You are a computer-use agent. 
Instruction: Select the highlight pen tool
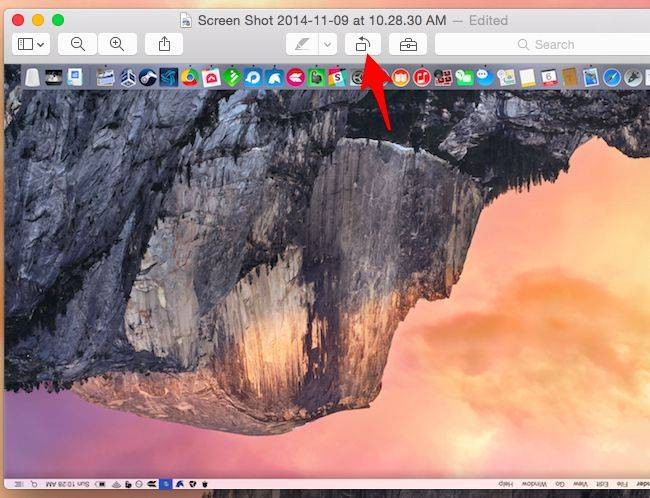(x=302, y=44)
